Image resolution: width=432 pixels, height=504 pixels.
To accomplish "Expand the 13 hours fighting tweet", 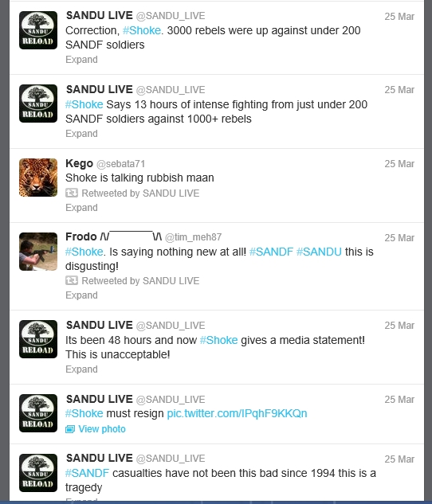I will point(81,134).
